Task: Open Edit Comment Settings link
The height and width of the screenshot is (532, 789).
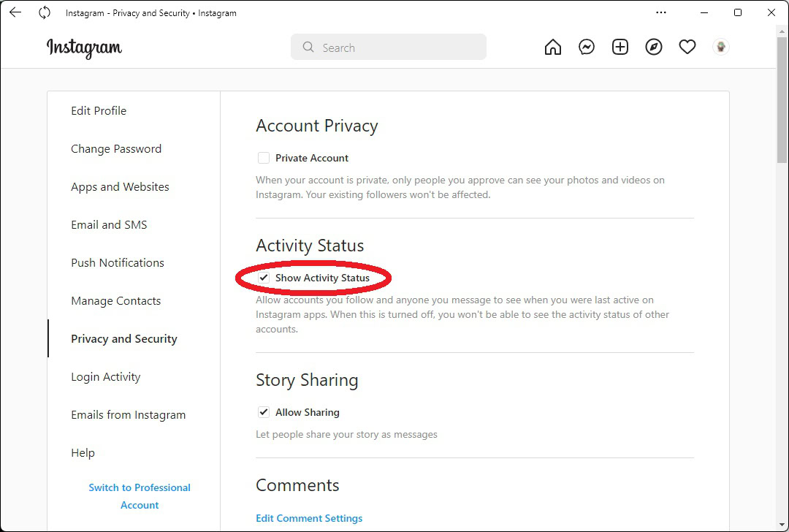Action: (309, 518)
